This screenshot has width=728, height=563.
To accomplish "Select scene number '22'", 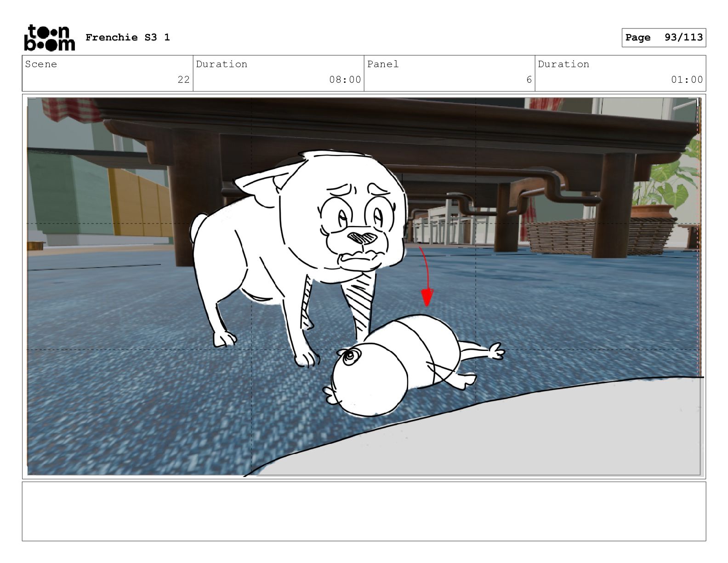I will tap(184, 80).
